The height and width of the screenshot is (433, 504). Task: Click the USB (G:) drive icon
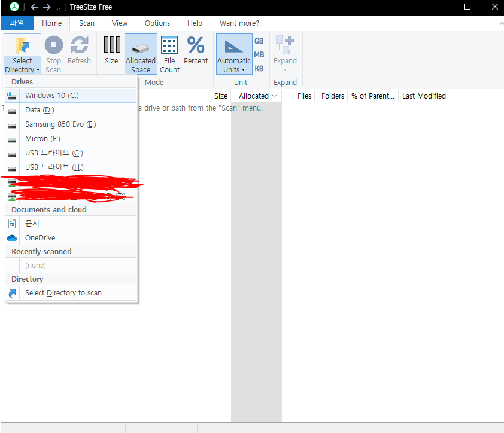pos(12,154)
